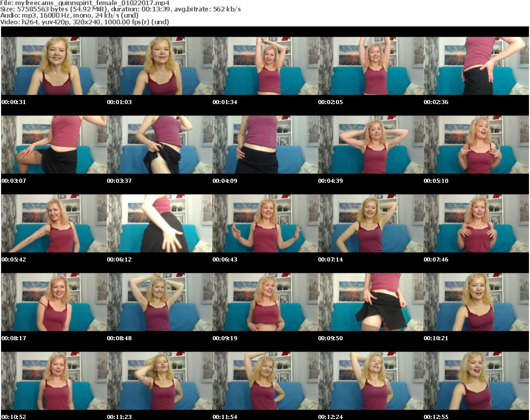Click the thumbnail frame at 00:07:46
Screen dimensions: 530x420
point(476,224)
